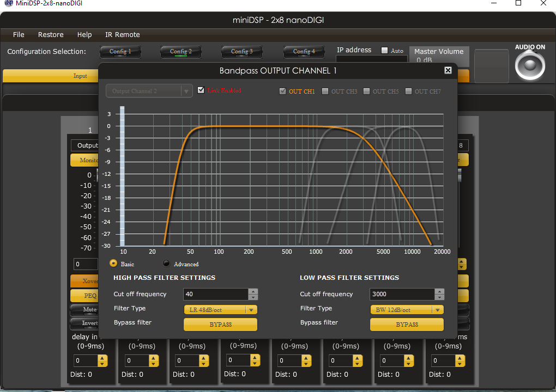Open the IR Remote menu

[122, 34]
